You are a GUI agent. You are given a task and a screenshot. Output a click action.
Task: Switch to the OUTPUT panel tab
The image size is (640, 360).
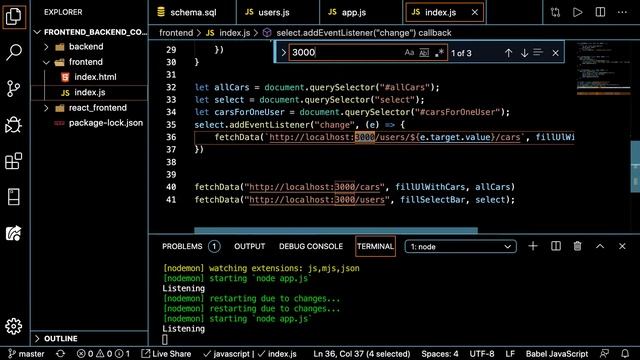[x=249, y=247]
